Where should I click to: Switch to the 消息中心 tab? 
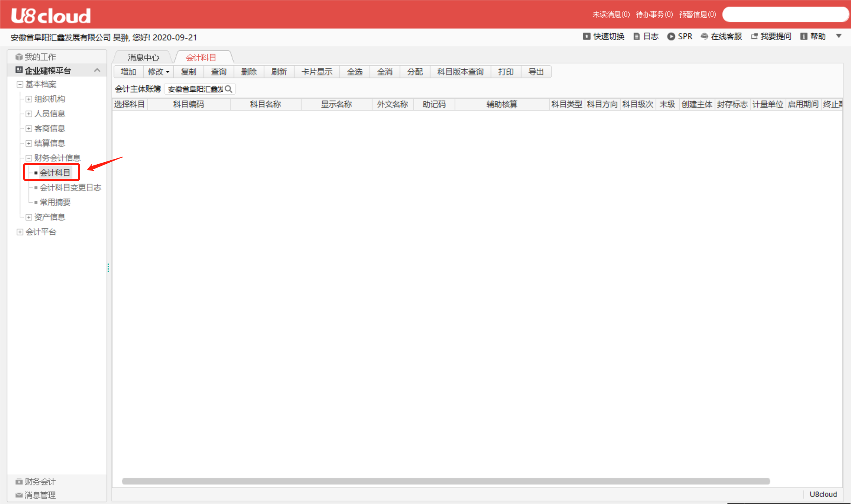(143, 57)
